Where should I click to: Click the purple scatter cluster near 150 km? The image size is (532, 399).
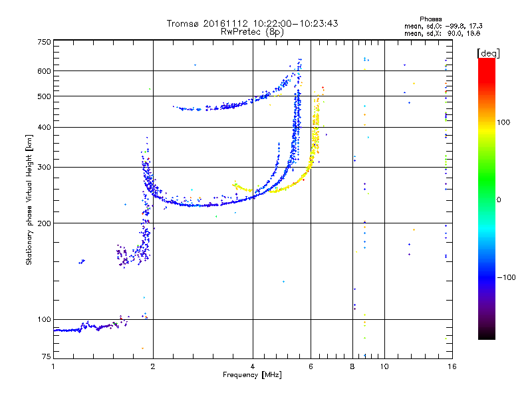point(123,256)
